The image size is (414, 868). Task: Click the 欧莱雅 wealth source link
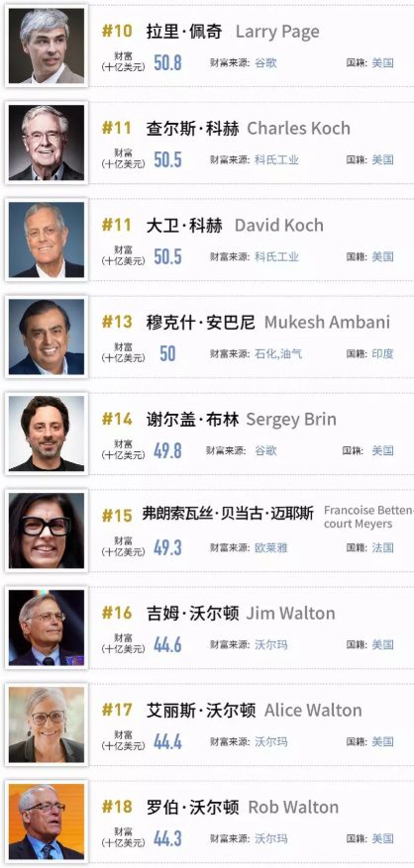point(271,547)
